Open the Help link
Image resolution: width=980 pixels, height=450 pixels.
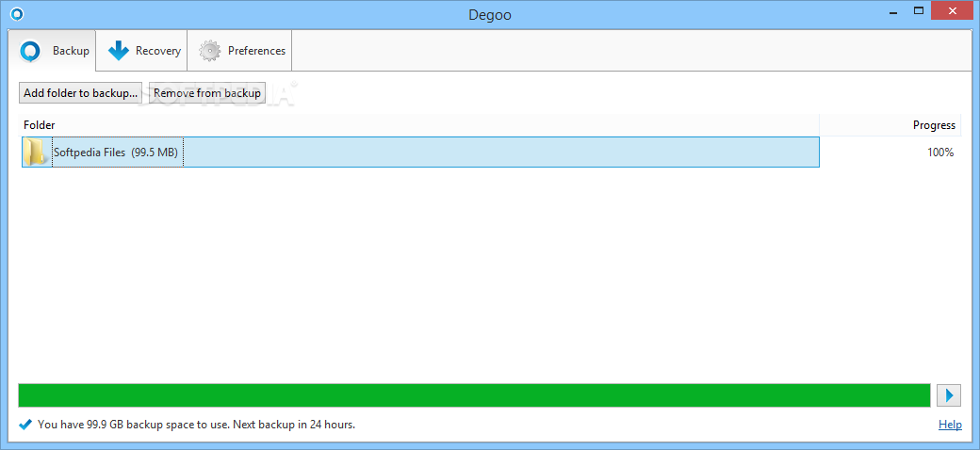point(950,425)
